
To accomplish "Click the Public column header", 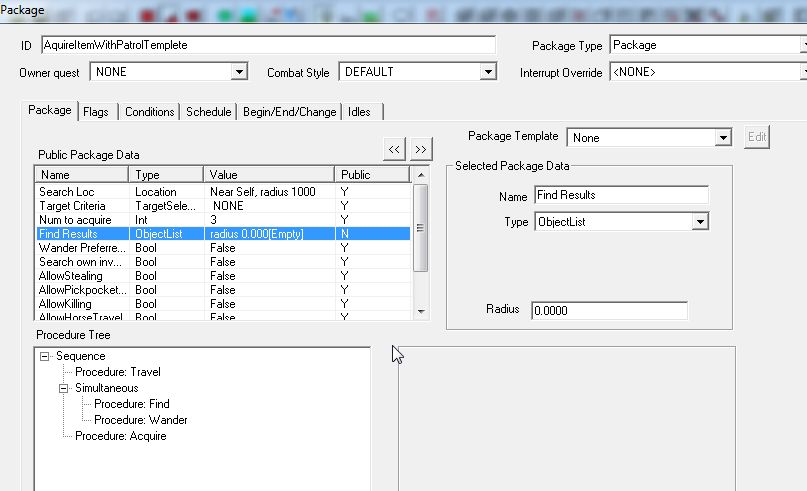I will click(x=372, y=174).
